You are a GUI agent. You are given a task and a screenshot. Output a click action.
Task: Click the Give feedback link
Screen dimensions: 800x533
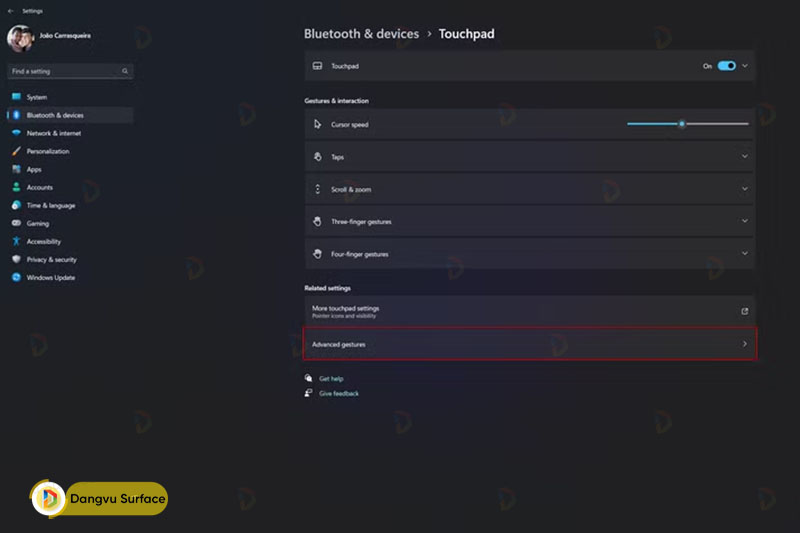(339, 394)
